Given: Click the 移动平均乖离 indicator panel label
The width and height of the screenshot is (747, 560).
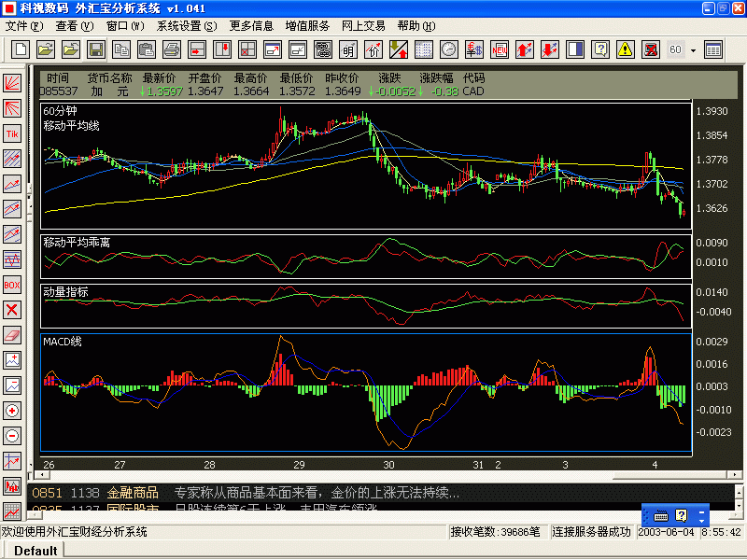Looking at the screenshot, I should pos(77,243).
